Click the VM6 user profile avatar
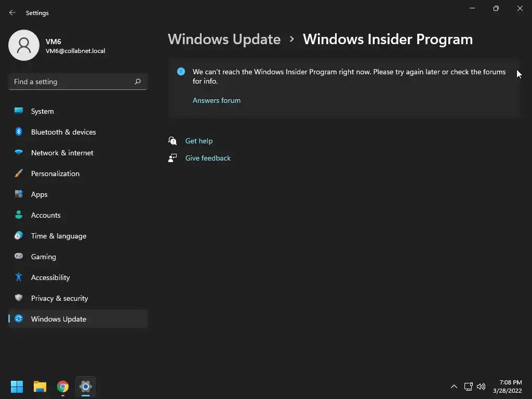Viewport: 532px width, 399px height. [x=24, y=45]
